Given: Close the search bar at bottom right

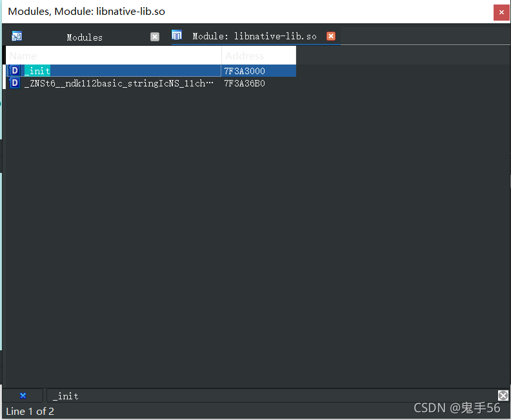Looking at the screenshot, I should click(x=503, y=395).
